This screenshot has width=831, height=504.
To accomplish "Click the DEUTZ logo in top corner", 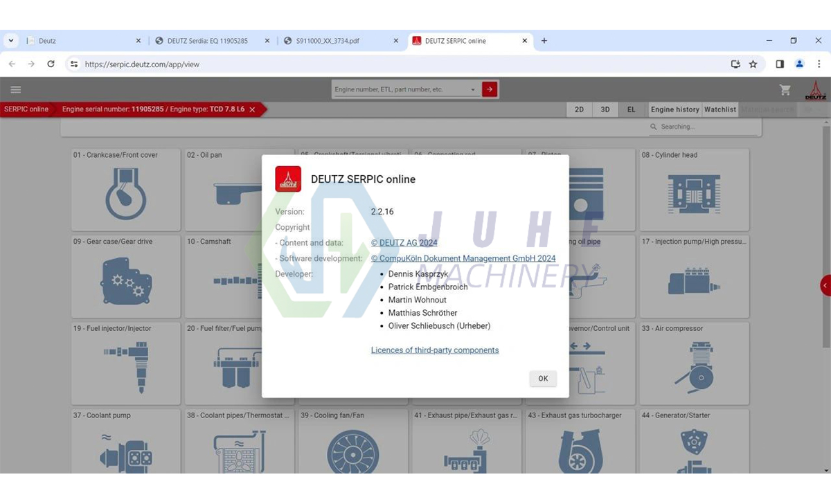I will coord(816,89).
